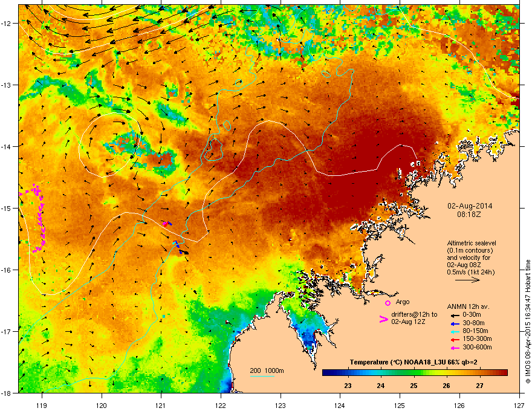Screen dimensions: 532x411
Task: Click the '30-80m' depth label
Action: [473, 323]
